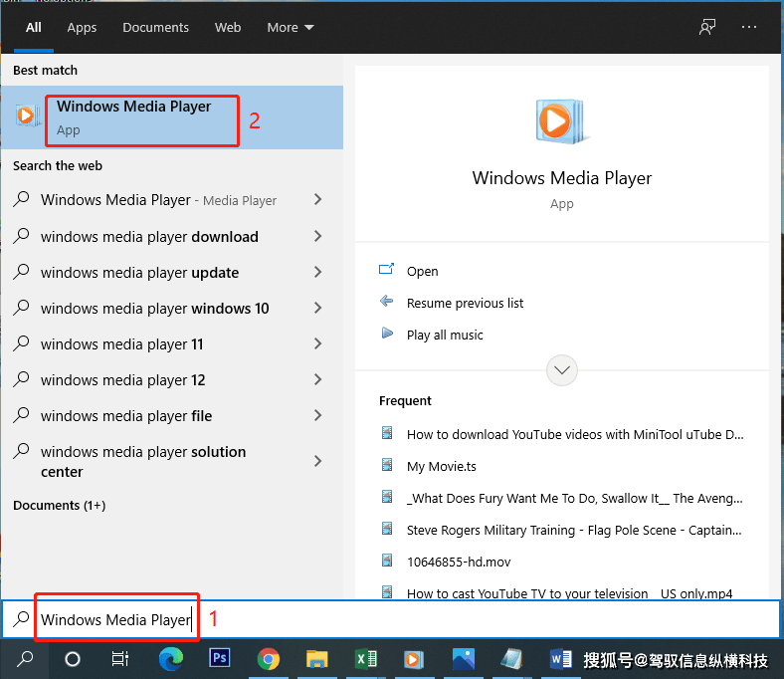The width and height of the screenshot is (784, 679).
Task: Switch to the All tab
Action: point(34,28)
